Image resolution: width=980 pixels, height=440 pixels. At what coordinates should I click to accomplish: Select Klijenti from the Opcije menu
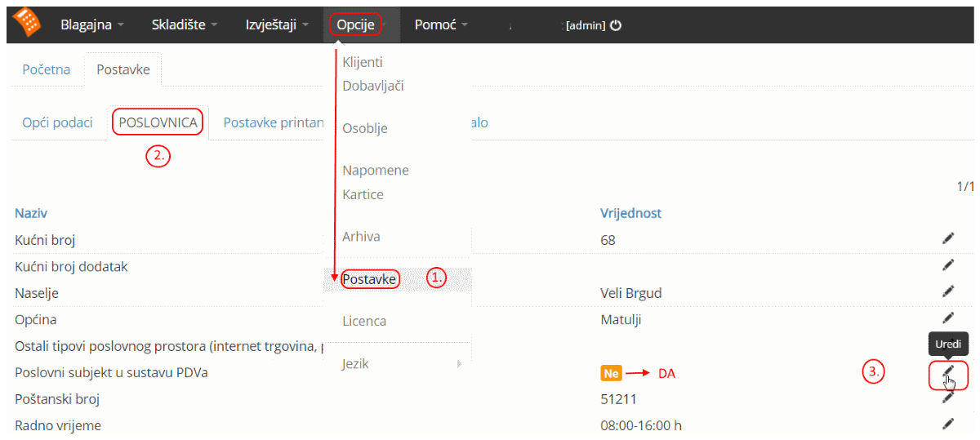(x=363, y=62)
